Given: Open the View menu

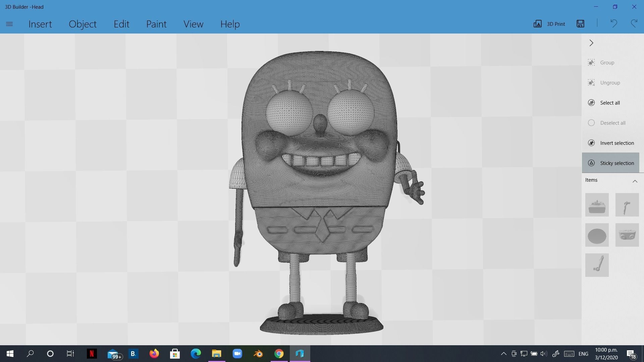Looking at the screenshot, I should coord(193,24).
